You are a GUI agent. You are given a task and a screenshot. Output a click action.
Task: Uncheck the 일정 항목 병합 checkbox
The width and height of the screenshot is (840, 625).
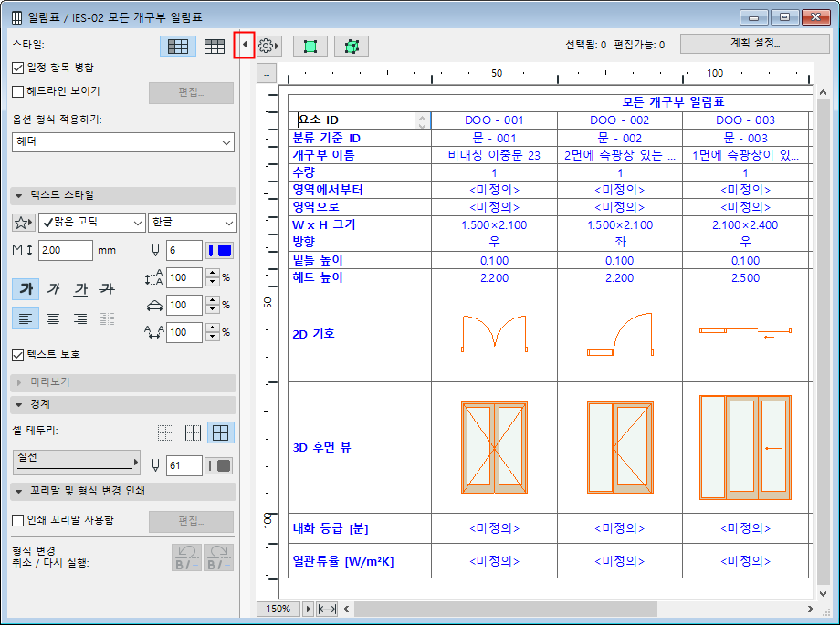(x=18, y=68)
